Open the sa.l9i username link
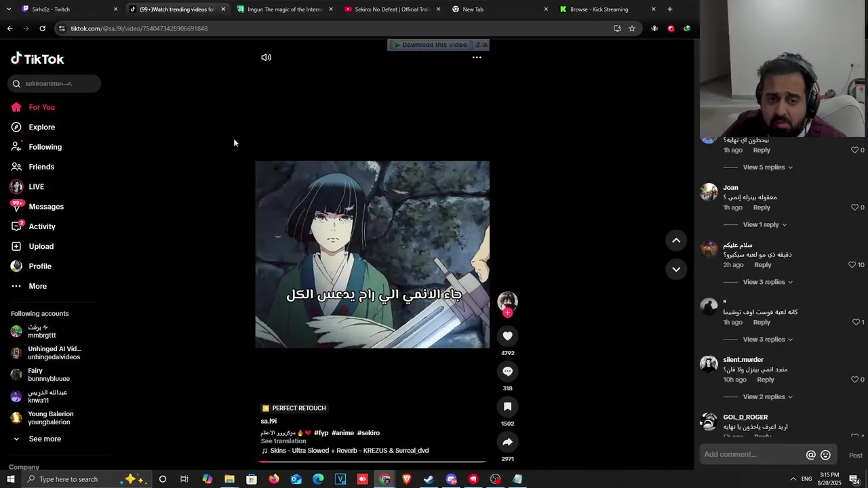The image size is (868, 488). coord(269,421)
